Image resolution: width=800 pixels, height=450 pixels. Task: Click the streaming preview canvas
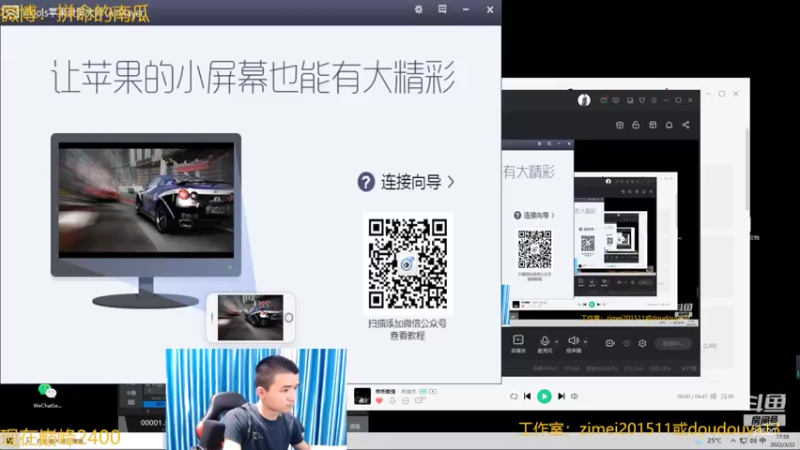601,232
